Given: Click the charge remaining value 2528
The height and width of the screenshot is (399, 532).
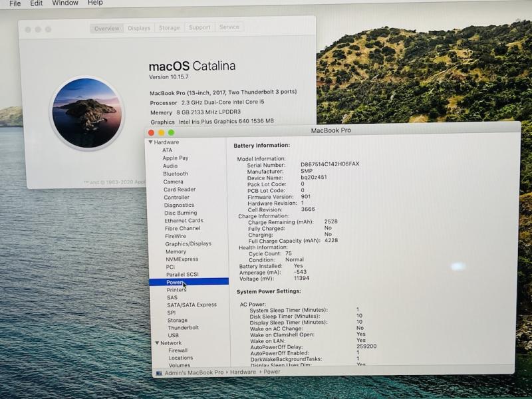Looking at the screenshot, I should click(x=331, y=221).
